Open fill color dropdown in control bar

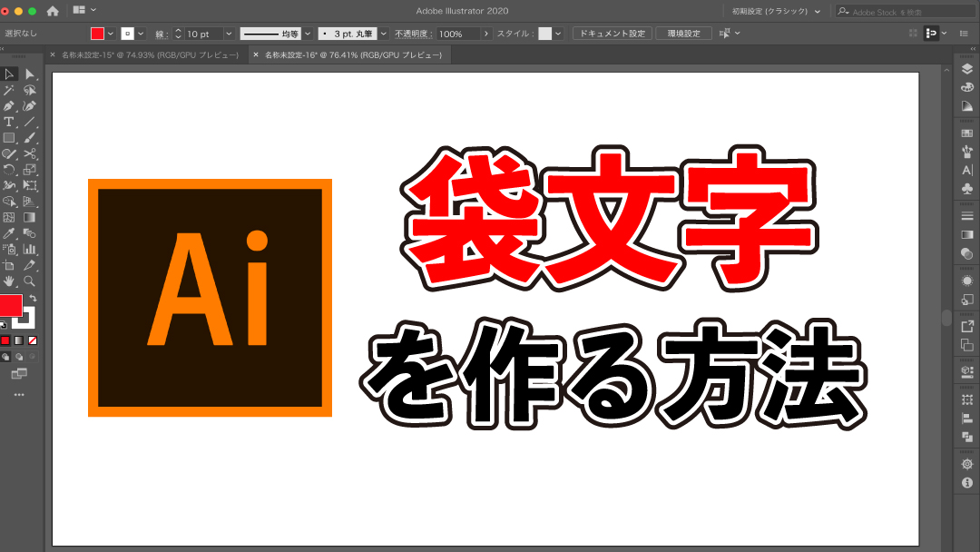coord(111,34)
